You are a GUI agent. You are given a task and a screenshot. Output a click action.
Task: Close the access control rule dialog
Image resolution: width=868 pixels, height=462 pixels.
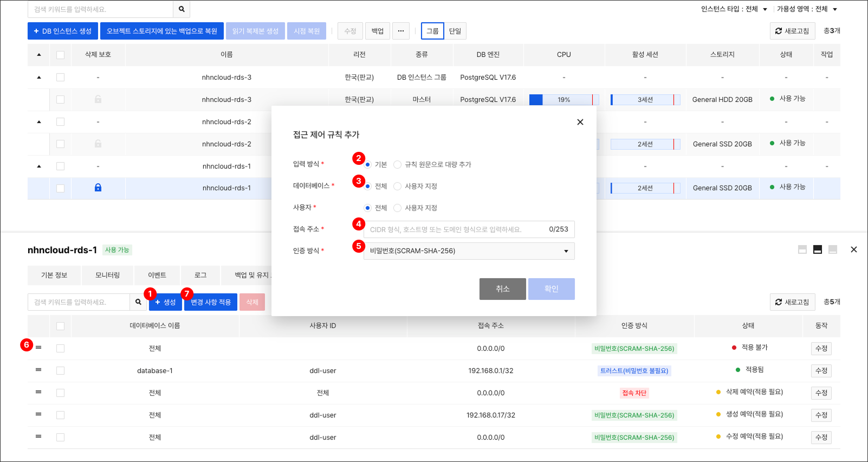point(580,122)
